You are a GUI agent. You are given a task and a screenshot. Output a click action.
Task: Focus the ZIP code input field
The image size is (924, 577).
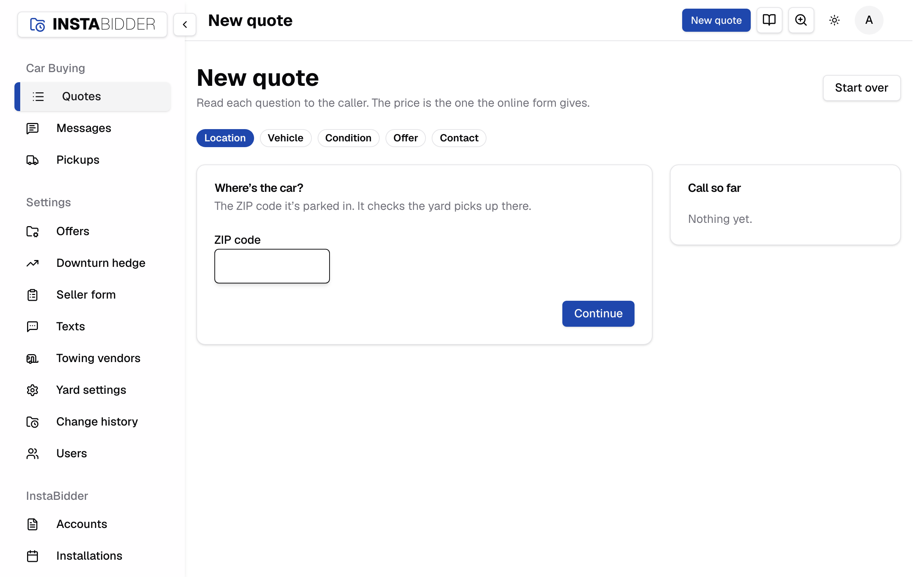pyautogui.click(x=272, y=266)
